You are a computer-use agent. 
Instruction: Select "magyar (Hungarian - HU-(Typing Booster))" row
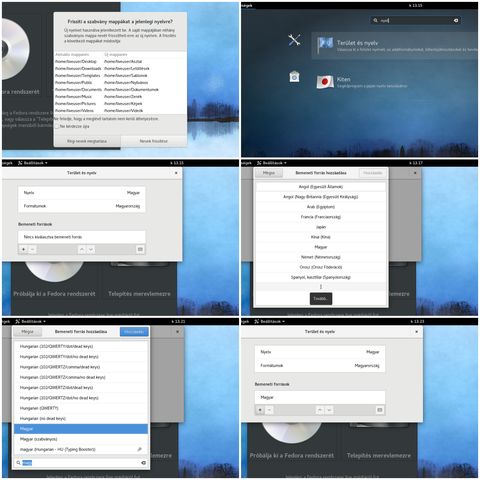coord(81,449)
